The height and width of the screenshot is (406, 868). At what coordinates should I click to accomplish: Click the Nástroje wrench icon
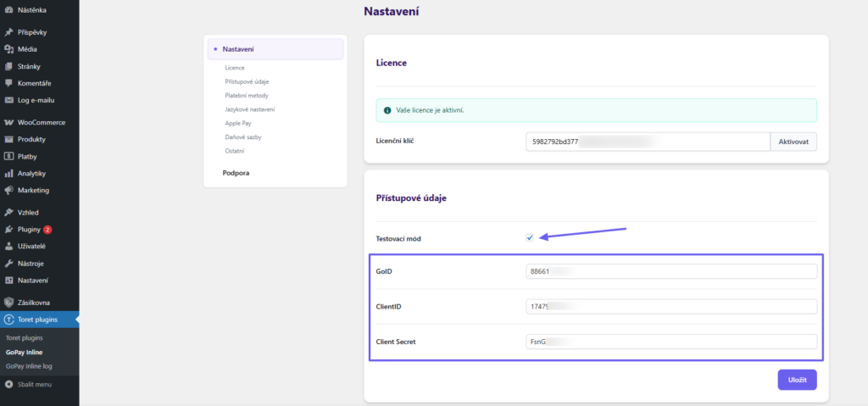pyautogui.click(x=8, y=263)
